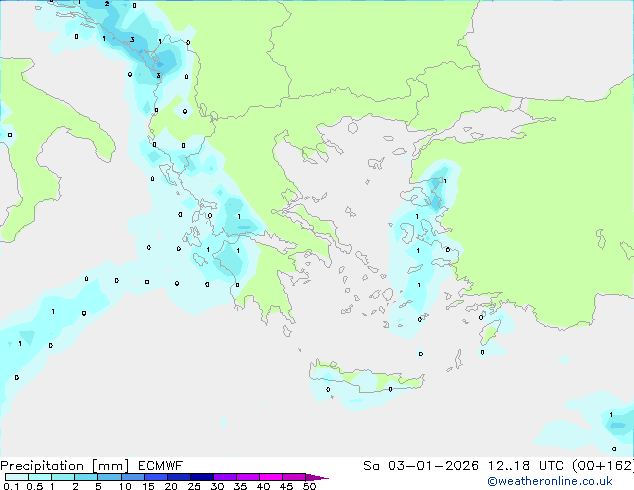
Task: Click the "12..18 UTC" time range text
Action: click(525, 466)
